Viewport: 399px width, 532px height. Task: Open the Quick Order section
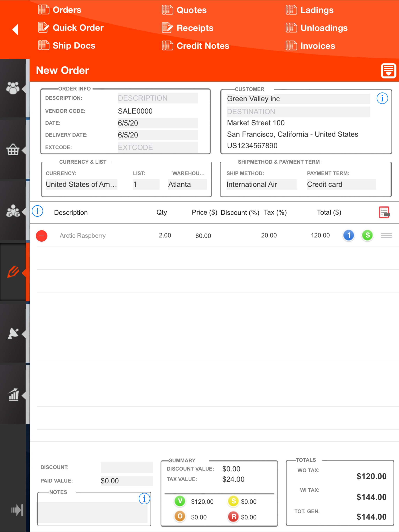(71, 28)
